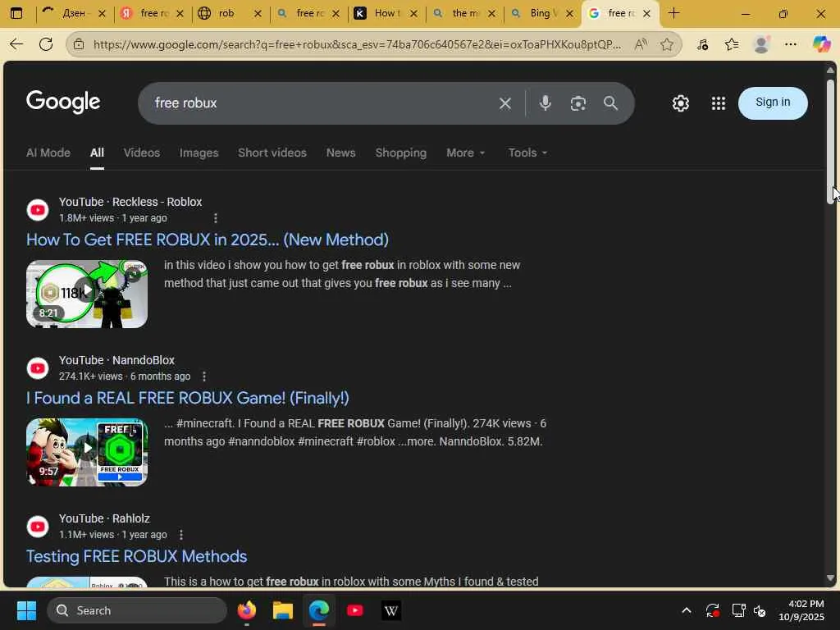Open the Favorites list icon
This screenshot has height=630, width=840.
click(x=732, y=44)
